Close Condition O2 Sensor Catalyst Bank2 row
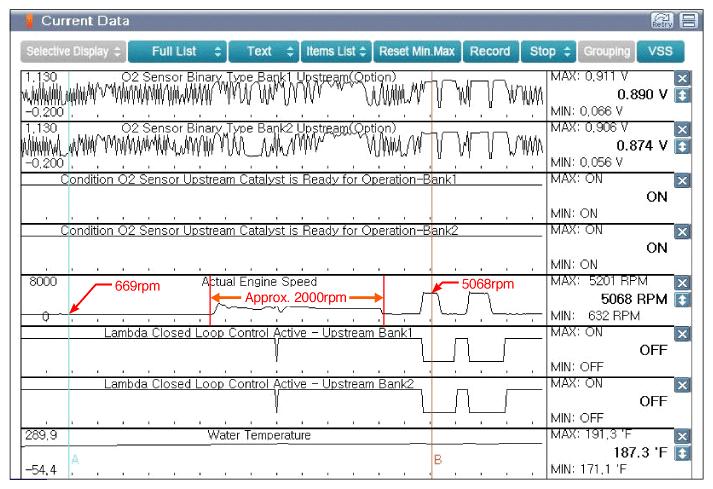713x489 pixels. (683, 231)
